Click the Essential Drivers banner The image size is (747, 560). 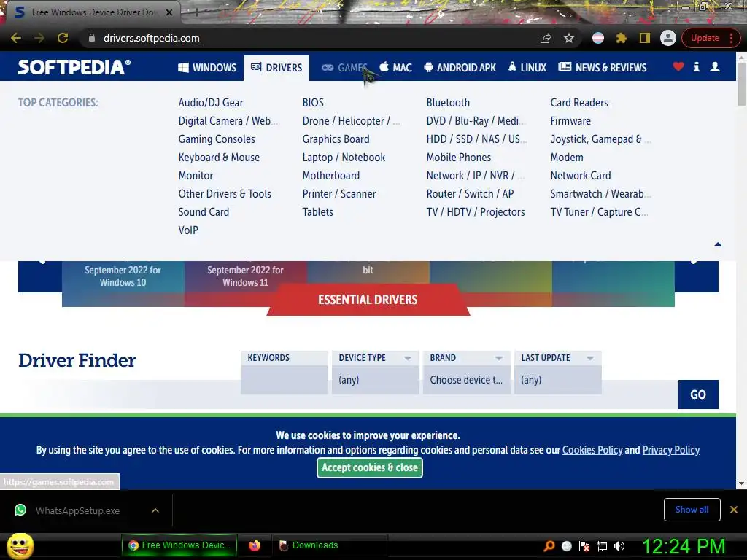pyautogui.click(x=368, y=300)
